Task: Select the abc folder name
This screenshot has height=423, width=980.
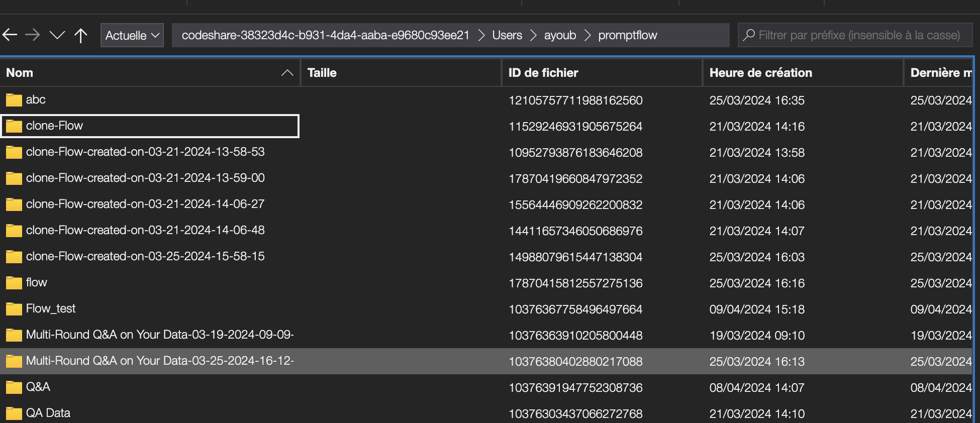Action: coord(36,99)
